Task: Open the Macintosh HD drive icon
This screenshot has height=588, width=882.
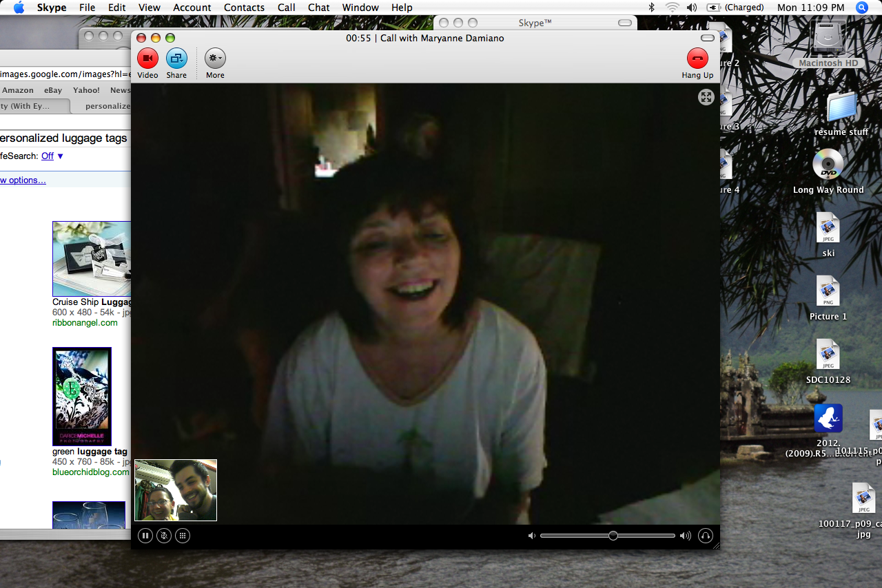Action: [828, 41]
